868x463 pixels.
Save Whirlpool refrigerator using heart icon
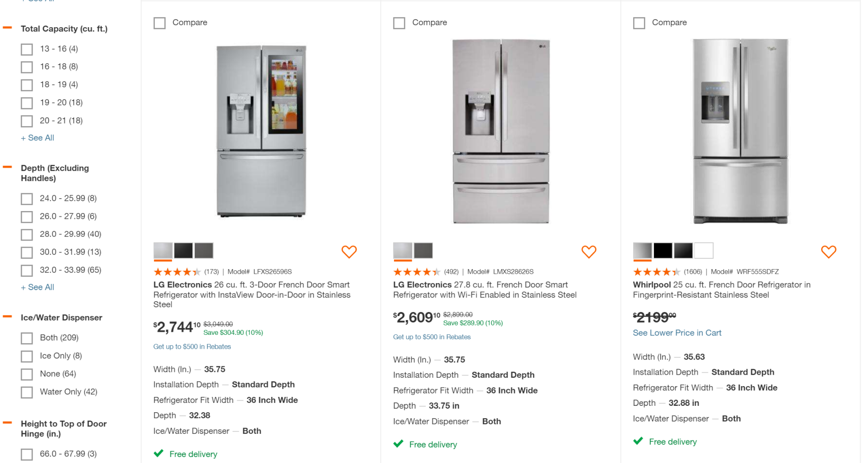point(828,252)
